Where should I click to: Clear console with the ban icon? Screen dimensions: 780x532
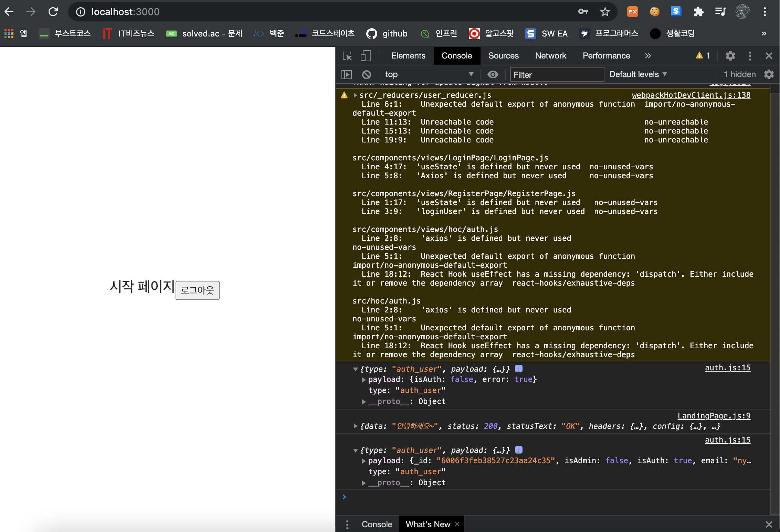(367, 74)
